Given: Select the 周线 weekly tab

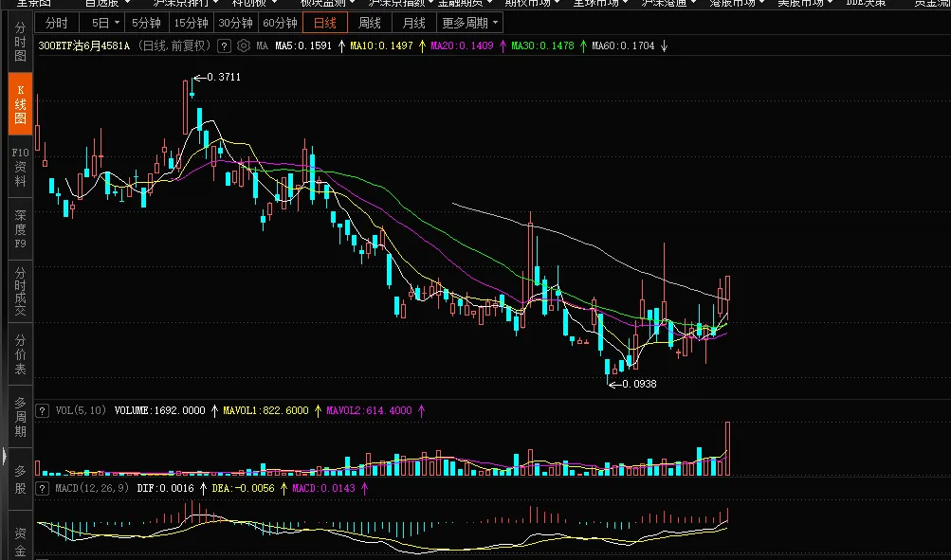Looking at the screenshot, I should [370, 23].
